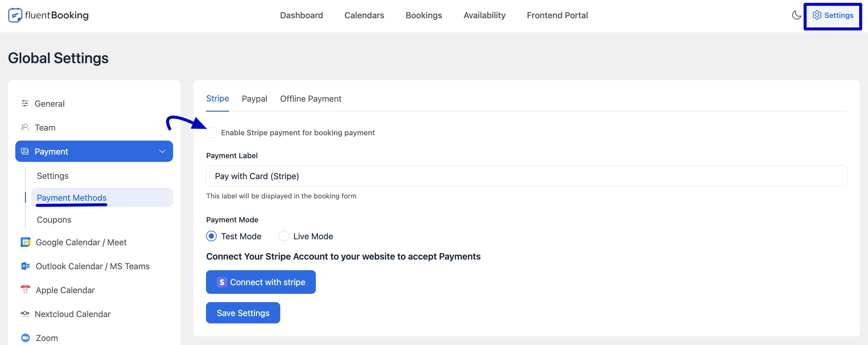868x345 pixels.
Task: Open General settings in sidebar
Action: [94, 103]
